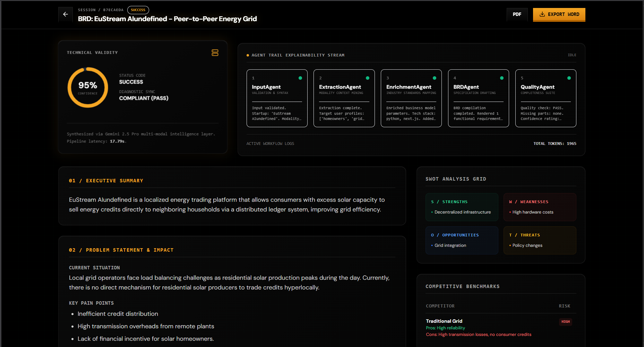The height and width of the screenshot is (347, 644).
Task: Click the HIGH risk badge for Traditional Grid
Action: pos(566,322)
